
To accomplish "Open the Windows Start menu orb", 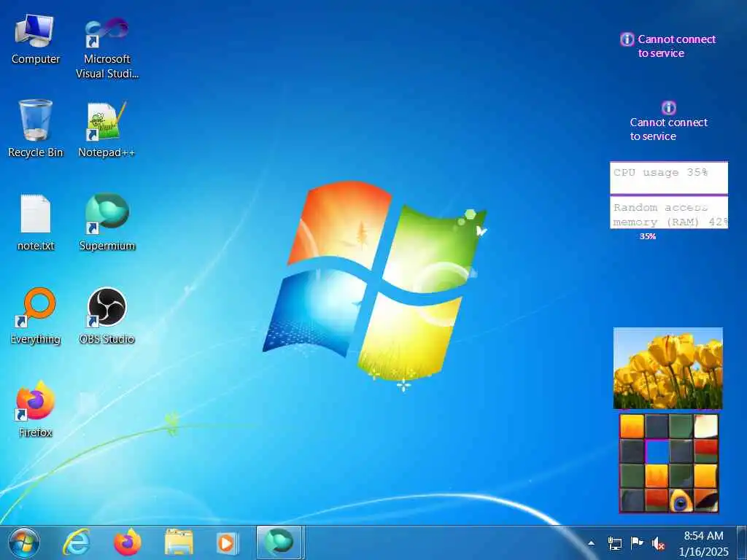I will tap(24, 542).
